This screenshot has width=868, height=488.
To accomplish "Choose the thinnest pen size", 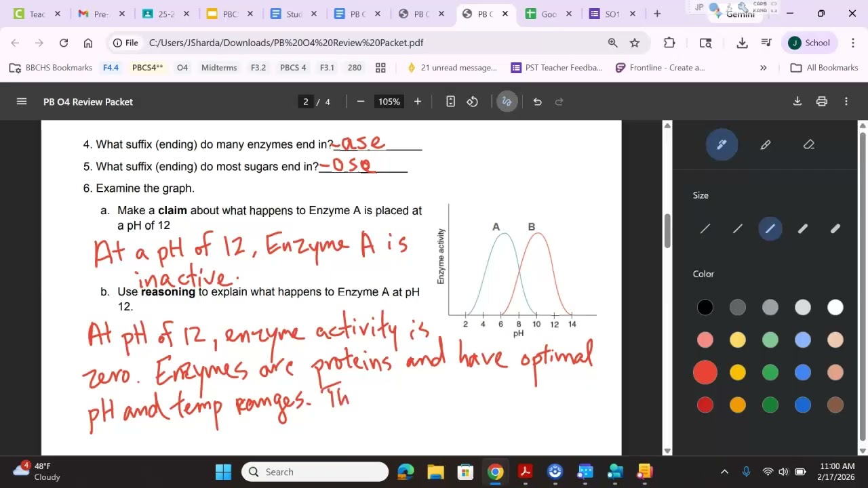I will point(705,229).
